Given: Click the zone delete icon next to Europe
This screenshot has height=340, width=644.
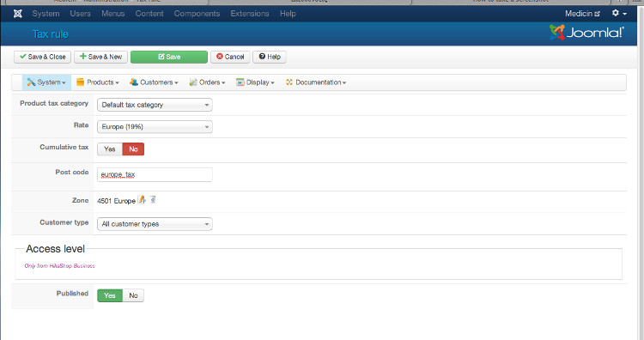Looking at the screenshot, I should click(x=153, y=199).
